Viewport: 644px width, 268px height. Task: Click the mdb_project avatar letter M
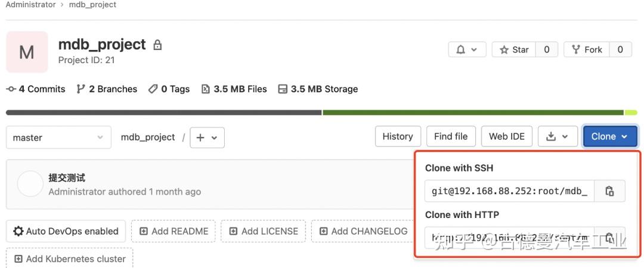pos(27,52)
